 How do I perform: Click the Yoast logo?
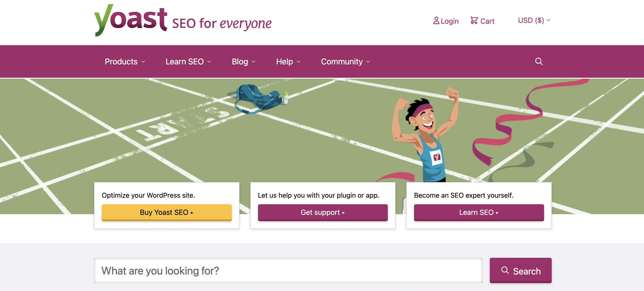pyautogui.click(x=130, y=20)
